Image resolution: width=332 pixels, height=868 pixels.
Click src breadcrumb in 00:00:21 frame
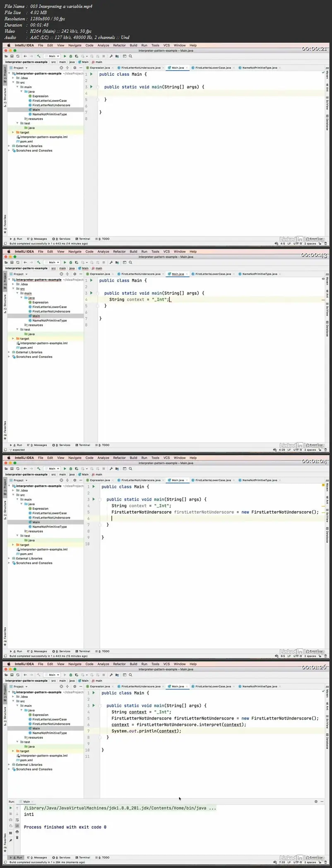click(x=53, y=62)
